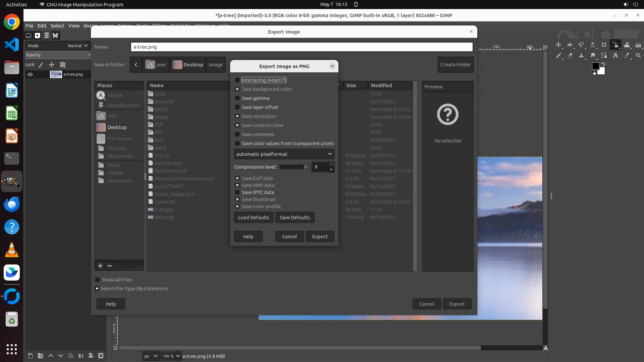This screenshot has width=644, height=362.
Task: Choose the Clone stamp tool
Action: tap(581, 56)
